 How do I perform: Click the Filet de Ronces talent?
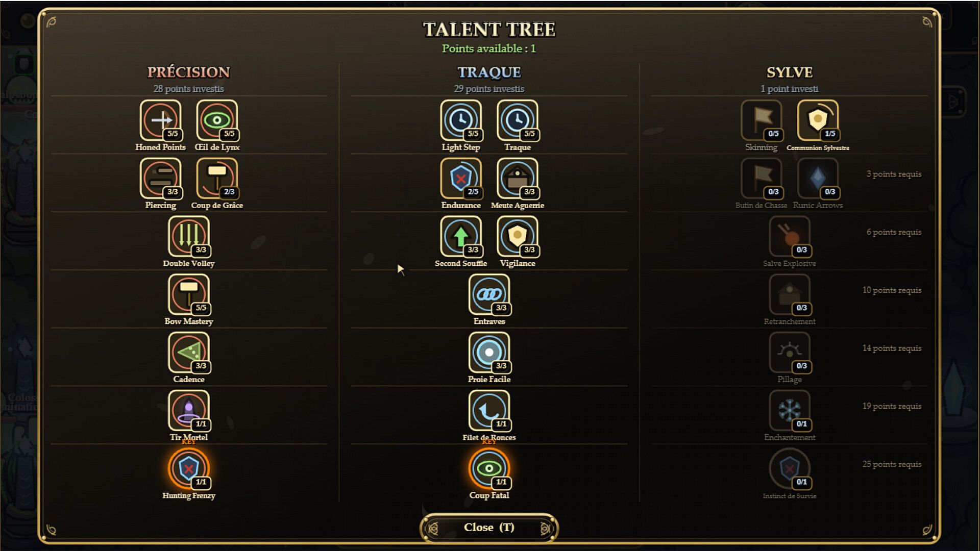point(489,411)
